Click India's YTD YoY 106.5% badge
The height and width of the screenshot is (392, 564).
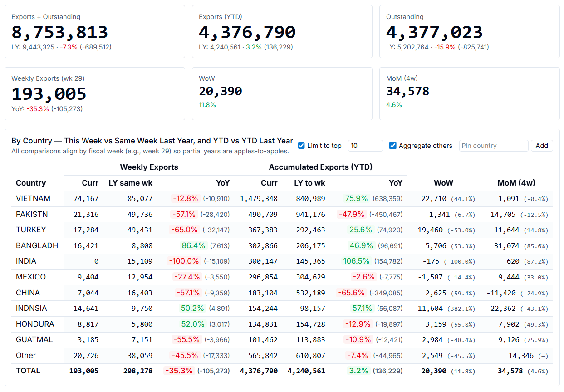(x=357, y=261)
